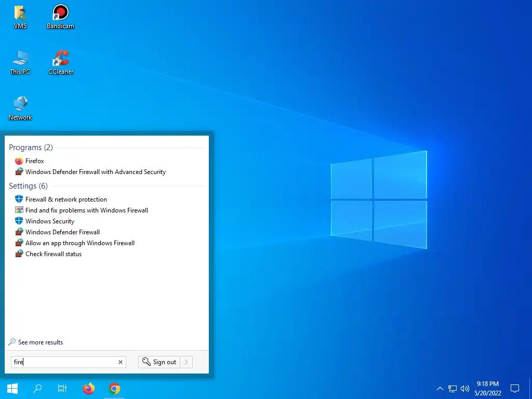Open the Windows Security result
This screenshot has width=532, height=399.
click(50, 221)
